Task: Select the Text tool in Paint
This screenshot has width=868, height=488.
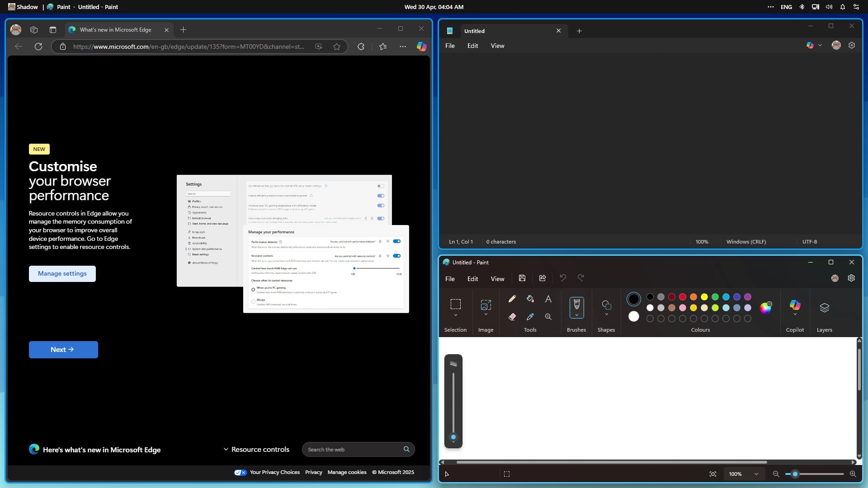Action: tap(548, 299)
